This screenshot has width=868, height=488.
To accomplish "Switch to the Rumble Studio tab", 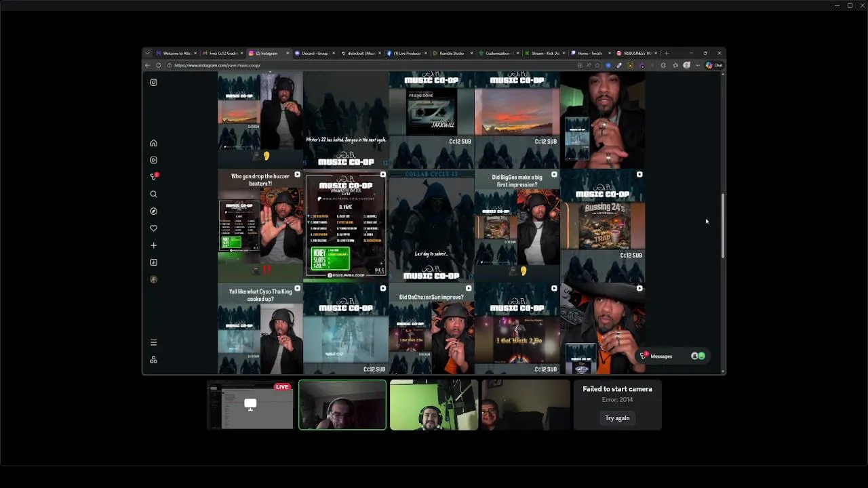I will click(452, 53).
